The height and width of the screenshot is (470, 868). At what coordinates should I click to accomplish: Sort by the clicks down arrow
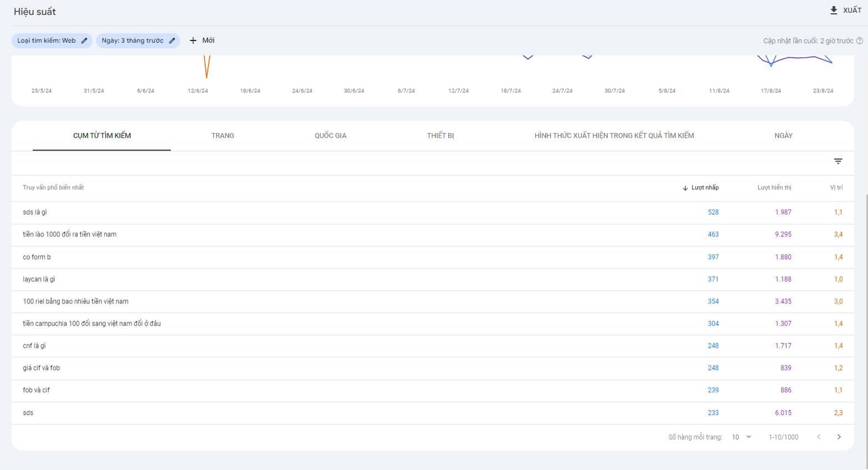(685, 188)
